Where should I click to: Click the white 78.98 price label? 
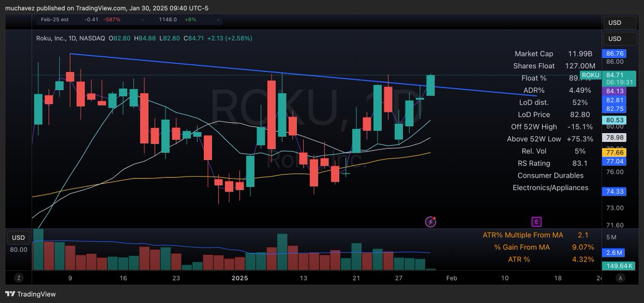[x=614, y=138]
